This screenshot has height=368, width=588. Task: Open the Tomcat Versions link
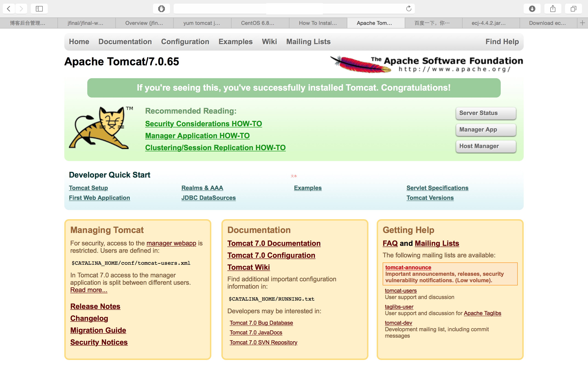[430, 198]
